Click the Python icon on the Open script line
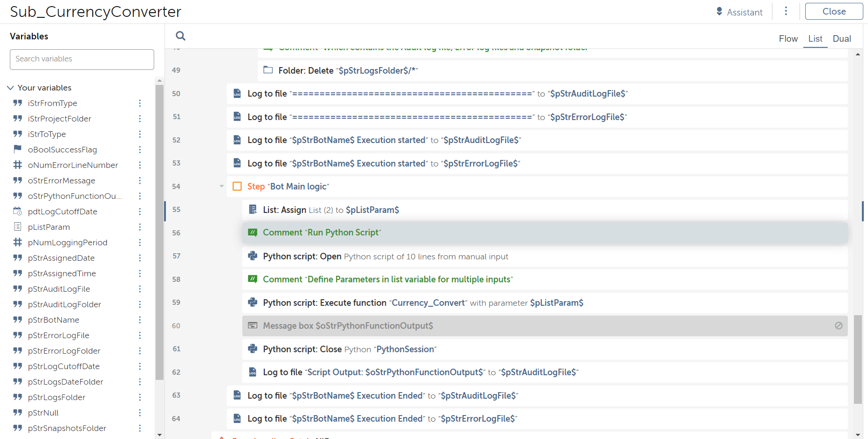868x439 pixels. tap(253, 256)
